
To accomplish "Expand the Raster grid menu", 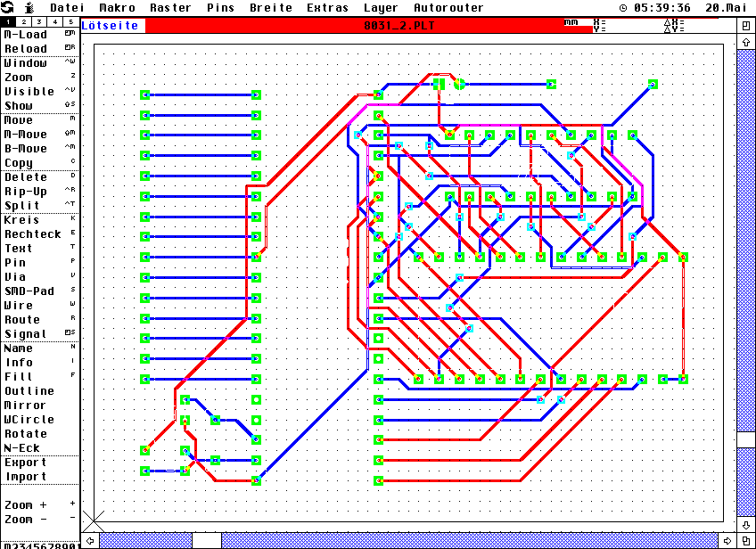I will tap(170, 7).
